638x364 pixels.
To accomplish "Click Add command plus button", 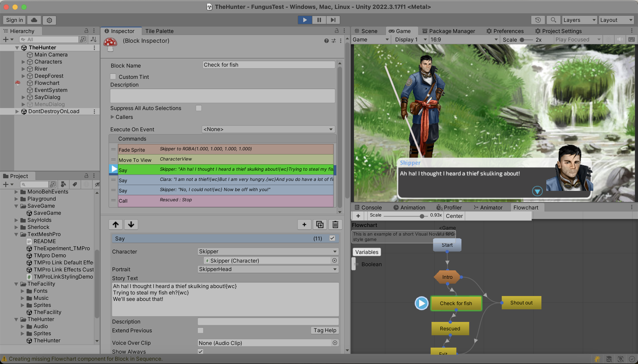I will (x=304, y=225).
